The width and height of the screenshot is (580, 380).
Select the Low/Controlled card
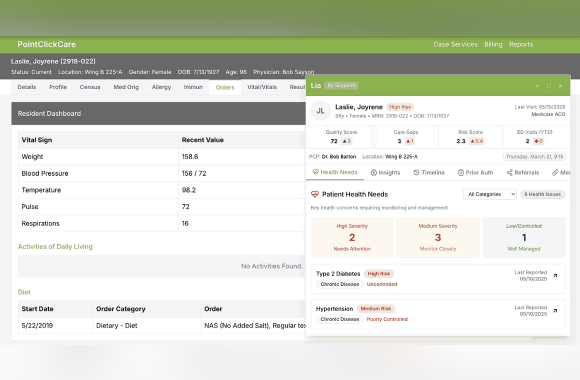tap(524, 237)
